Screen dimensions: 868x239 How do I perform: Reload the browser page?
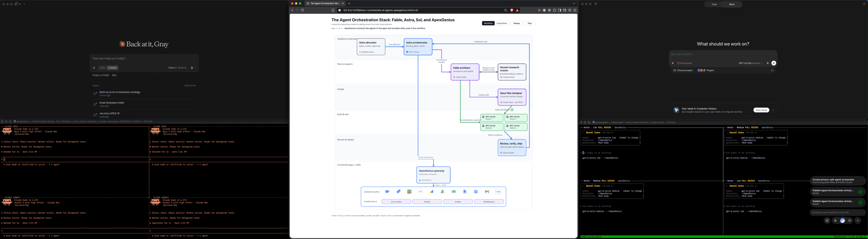pos(302,10)
